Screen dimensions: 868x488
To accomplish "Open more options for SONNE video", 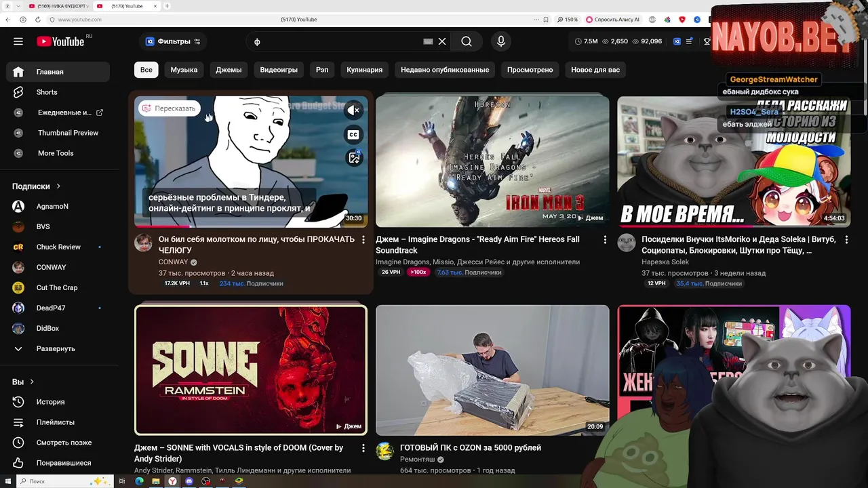I will pos(363,448).
